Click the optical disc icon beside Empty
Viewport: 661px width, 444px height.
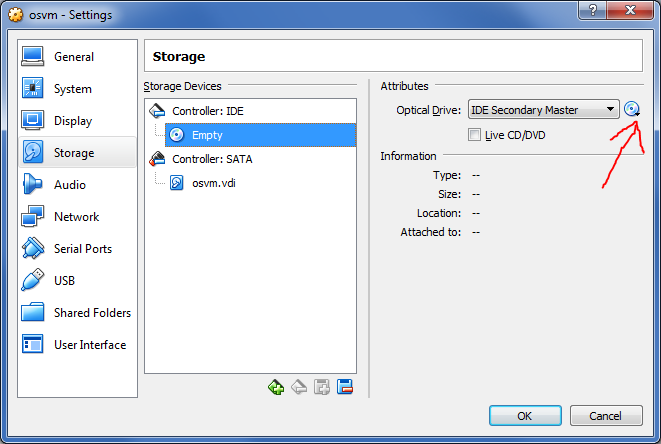point(177,135)
